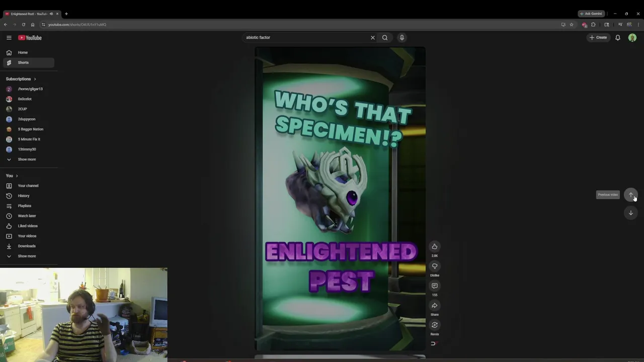The width and height of the screenshot is (644, 362).
Task: Open the 2CUP subscription channel
Action: click(29, 109)
